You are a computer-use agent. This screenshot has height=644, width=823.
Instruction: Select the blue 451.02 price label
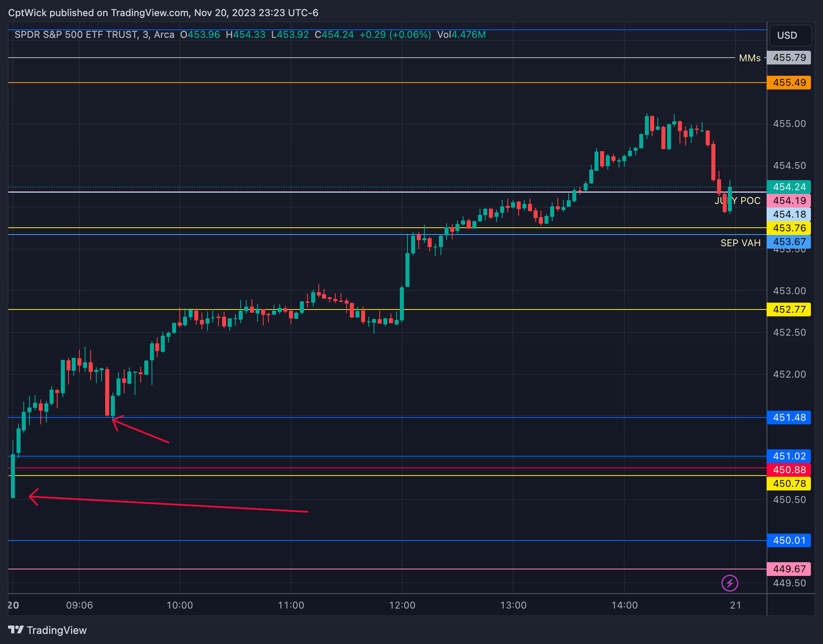point(788,456)
